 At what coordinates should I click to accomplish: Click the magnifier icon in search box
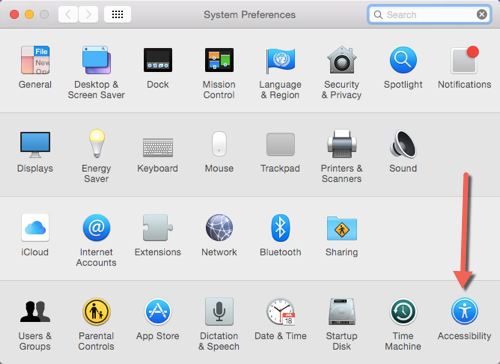[x=378, y=15]
